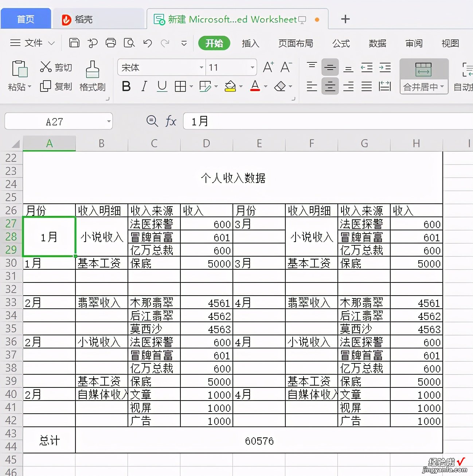Toggle underline formatting
The height and width of the screenshot is (476, 473).
pyautogui.click(x=162, y=86)
